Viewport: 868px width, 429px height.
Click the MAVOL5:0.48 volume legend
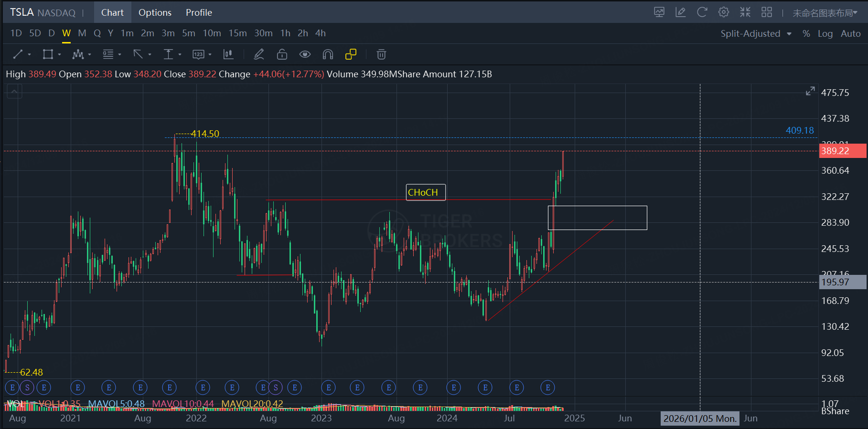117,404
